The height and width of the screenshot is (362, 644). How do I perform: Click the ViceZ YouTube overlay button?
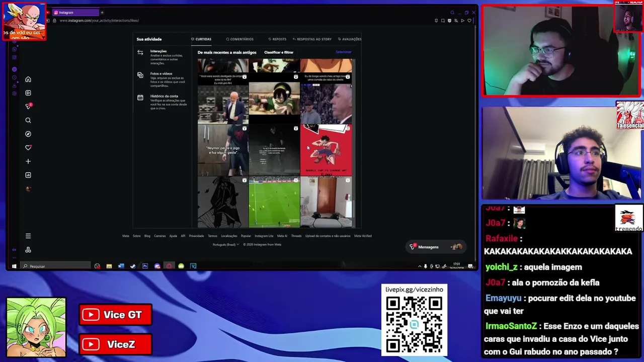[x=115, y=344]
